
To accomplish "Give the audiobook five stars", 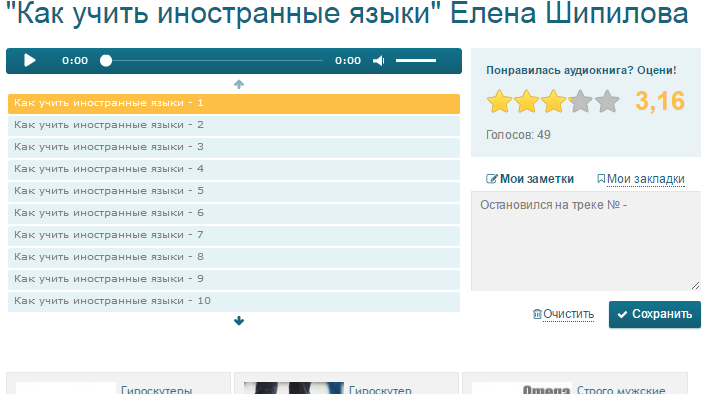I will pos(607,101).
